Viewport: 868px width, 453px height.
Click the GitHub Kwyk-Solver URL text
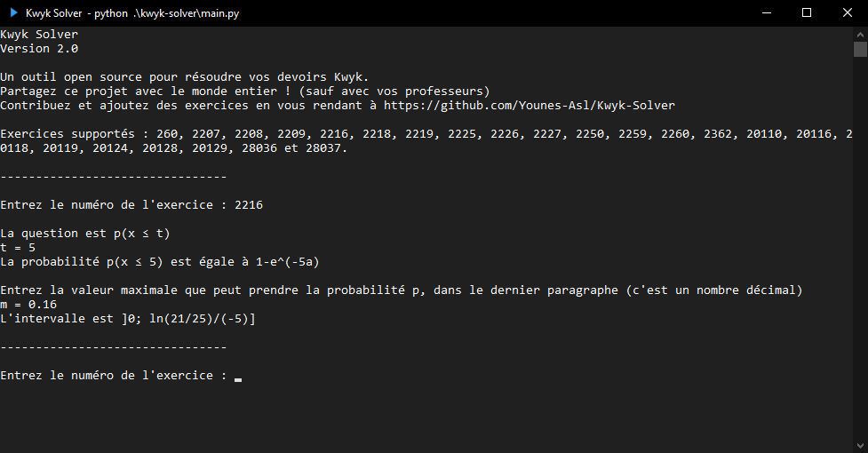click(530, 105)
